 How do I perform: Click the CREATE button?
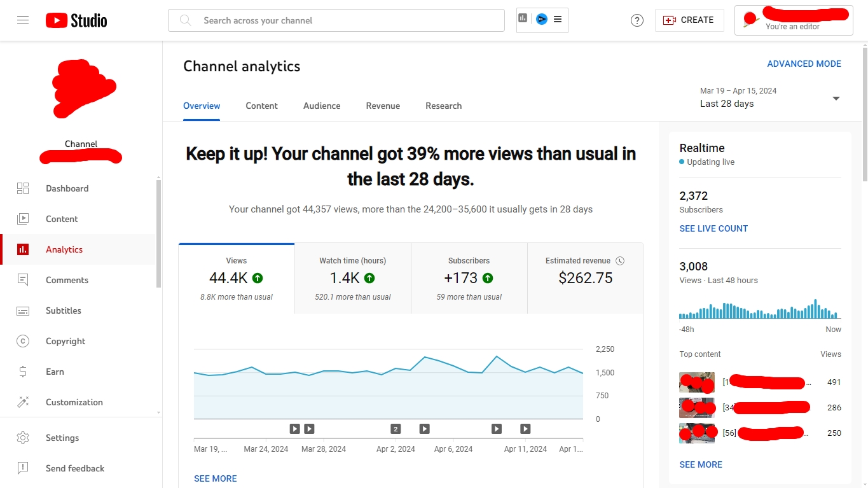(689, 20)
